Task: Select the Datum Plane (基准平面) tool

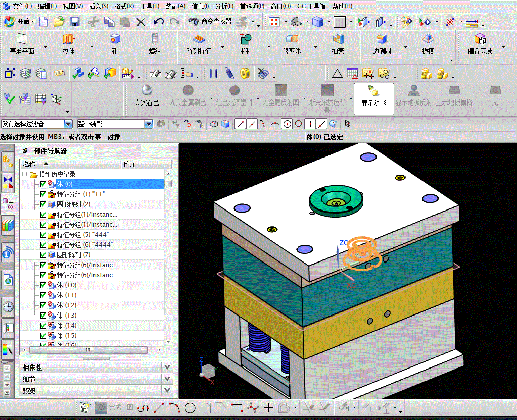Action: [22, 44]
